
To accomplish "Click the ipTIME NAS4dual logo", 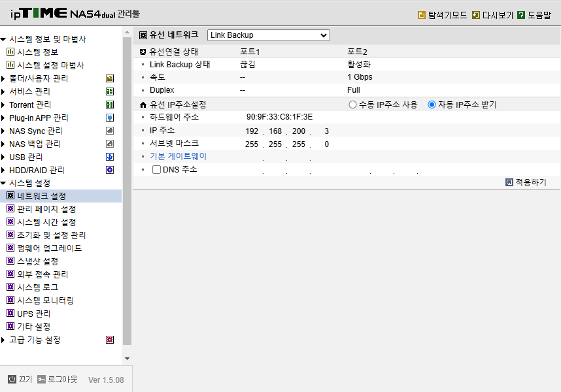I will click(x=75, y=14).
